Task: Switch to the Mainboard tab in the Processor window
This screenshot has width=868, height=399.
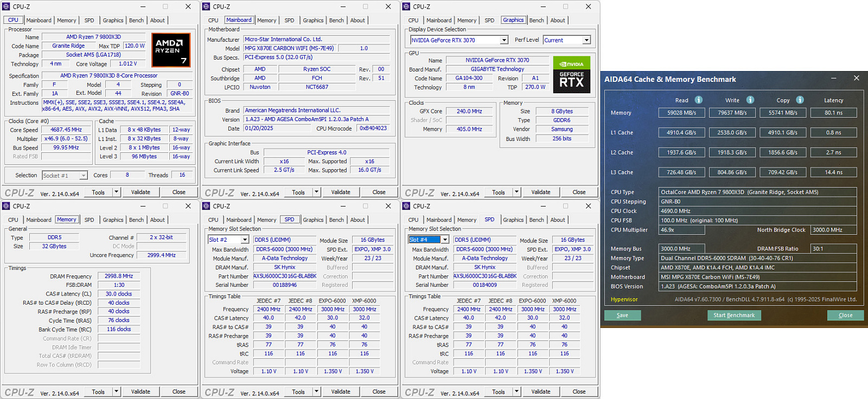Action: [39, 21]
